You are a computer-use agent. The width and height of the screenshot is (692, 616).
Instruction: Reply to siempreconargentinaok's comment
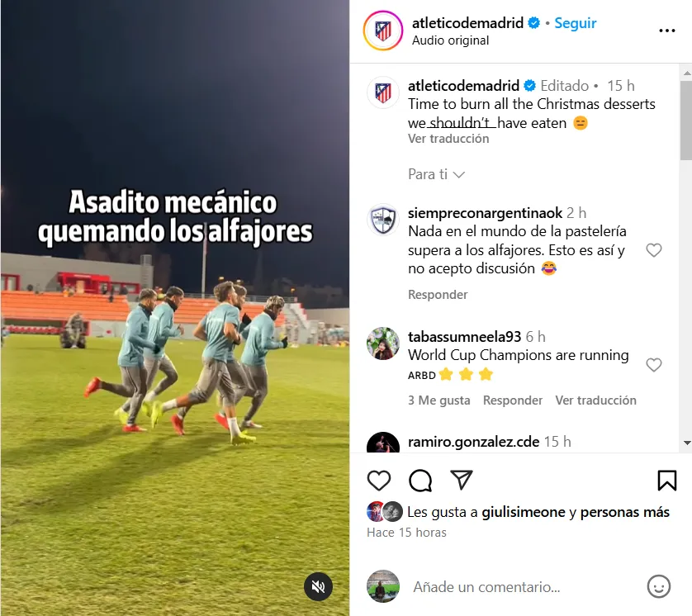[438, 294]
